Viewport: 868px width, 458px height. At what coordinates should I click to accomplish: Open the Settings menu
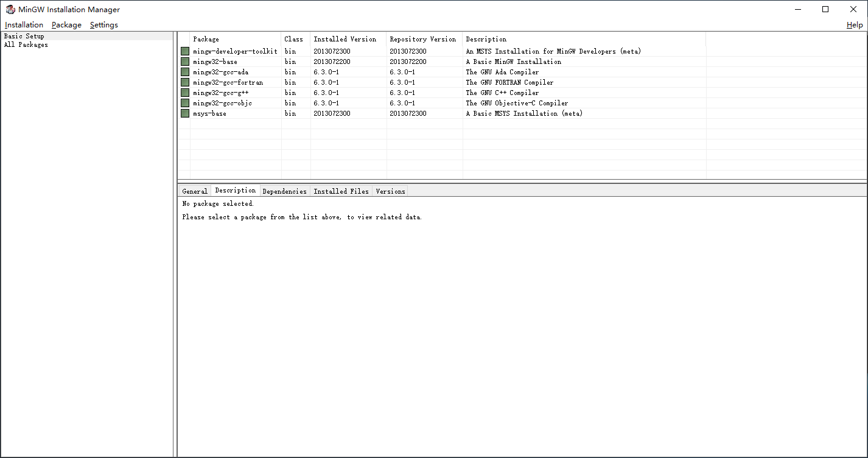pyautogui.click(x=104, y=25)
